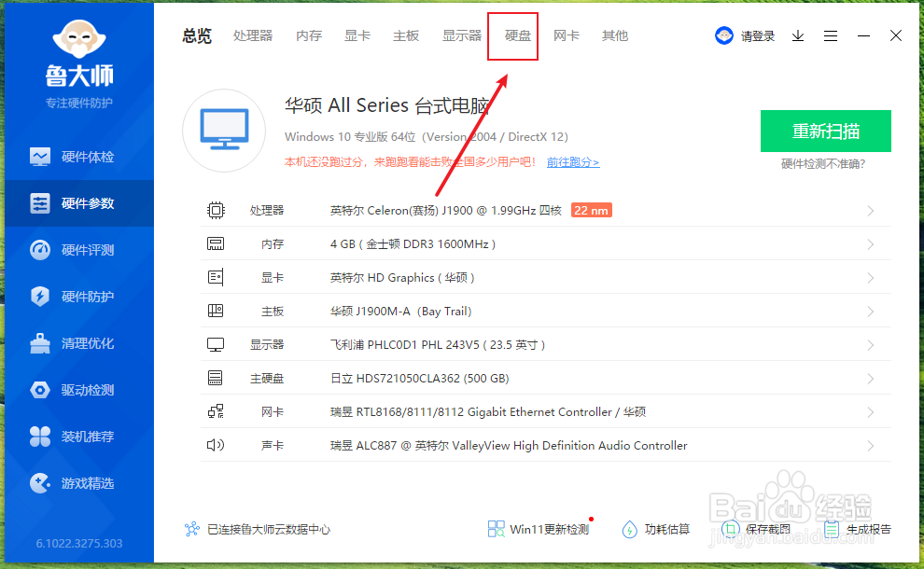The height and width of the screenshot is (569, 924).
Task: Go to 硬件防护 protection section
Action: (x=79, y=297)
